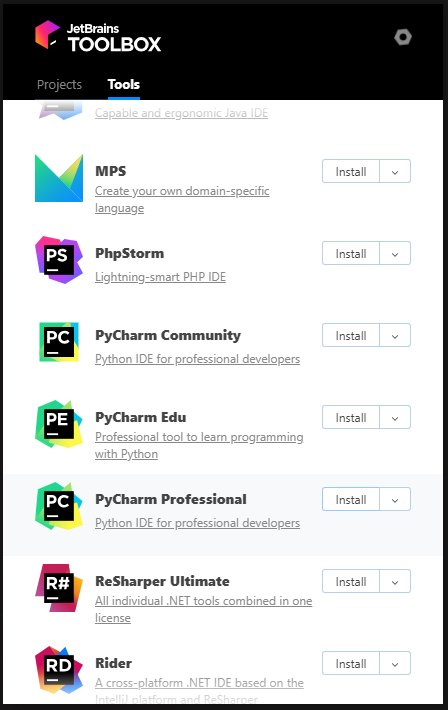The width and height of the screenshot is (448, 710).
Task: Select the ReSharper Ultimate R# icon
Action: pyautogui.click(x=59, y=588)
